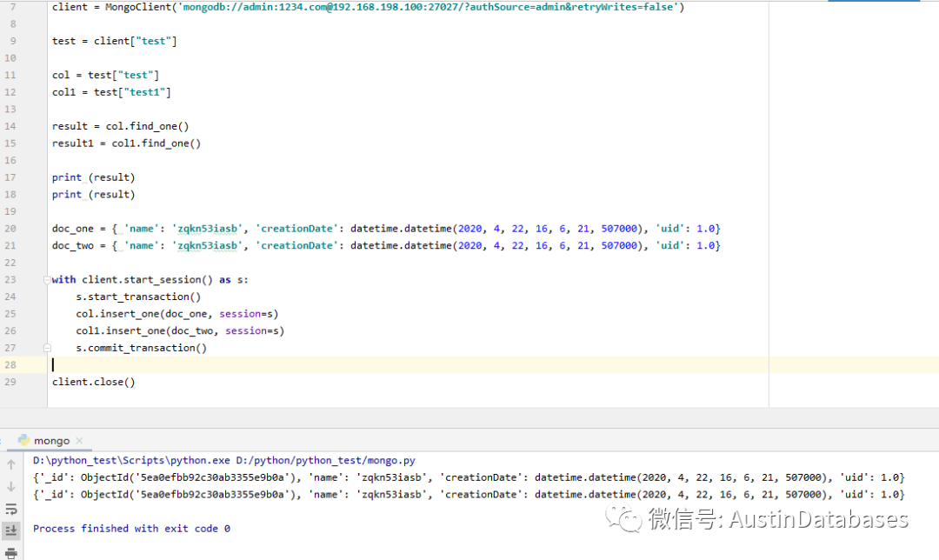This screenshot has width=939, height=560.
Task: Collapse the with block fold marker
Action: coord(47,280)
